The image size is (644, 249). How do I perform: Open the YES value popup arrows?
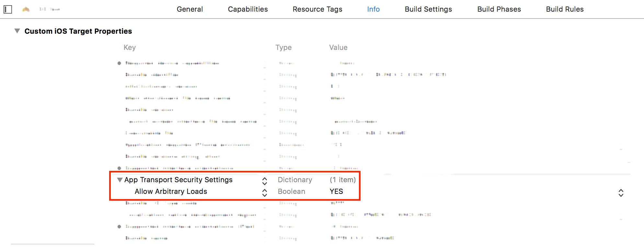point(621,193)
